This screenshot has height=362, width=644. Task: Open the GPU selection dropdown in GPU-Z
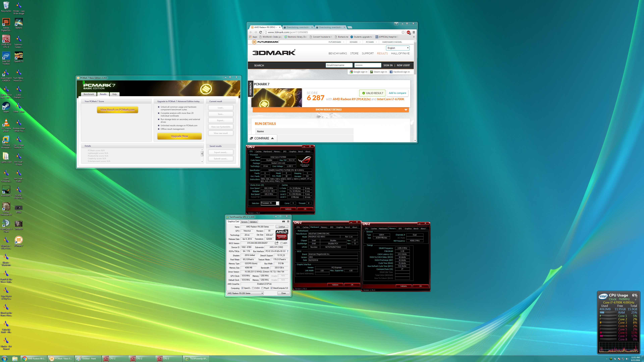coord(245,293)
